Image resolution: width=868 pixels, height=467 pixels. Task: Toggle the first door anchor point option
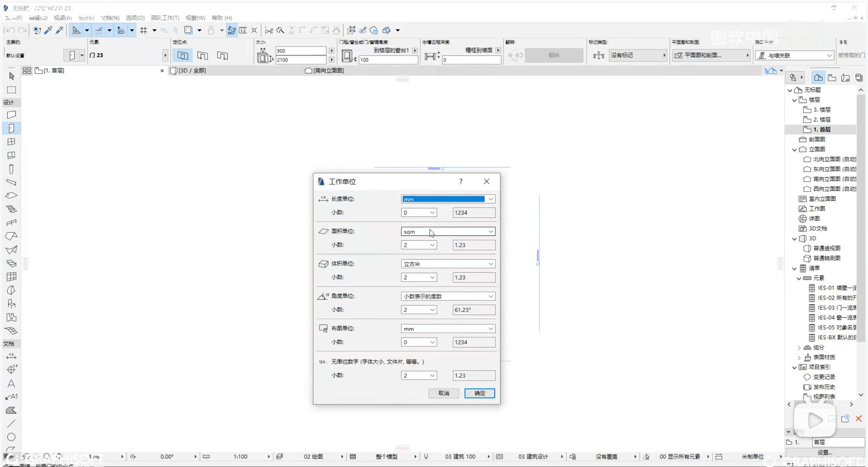[x=183, y=55]
